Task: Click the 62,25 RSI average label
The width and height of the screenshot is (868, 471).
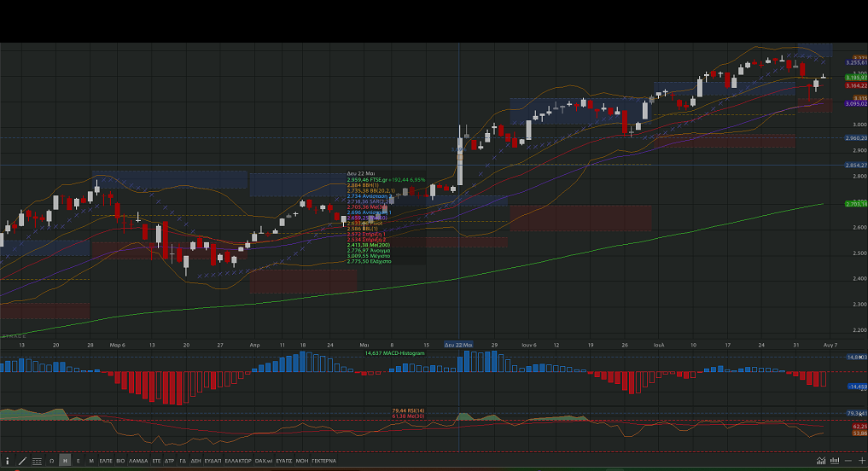Action: [x=859, y=427]
